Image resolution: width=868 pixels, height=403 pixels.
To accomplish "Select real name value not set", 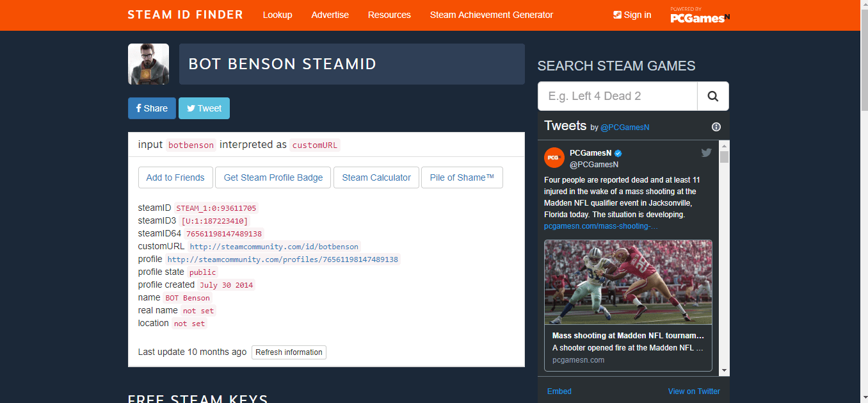I will coord(198,311).
